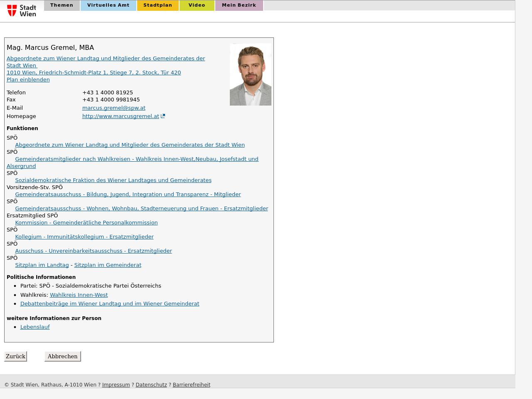This screenshot has width=532, height=399.
Task: Click the heading weitere Informationen zur Person
Action: [x=54, y=318]
